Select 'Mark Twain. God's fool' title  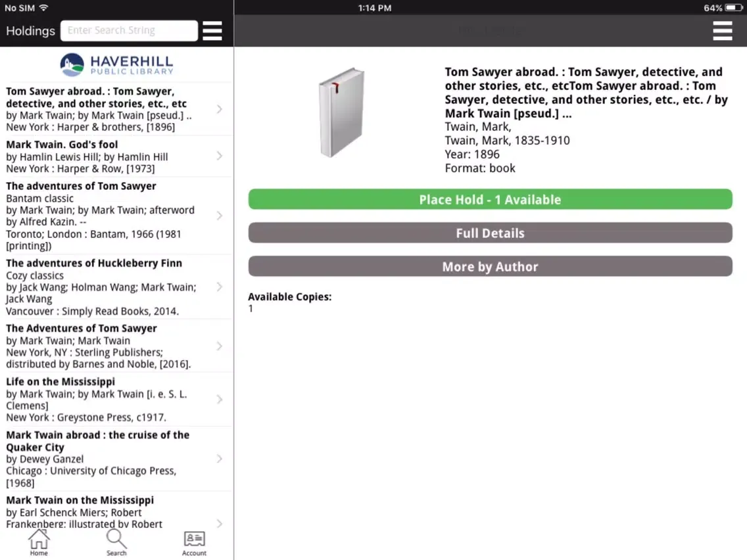tap(62, 145)
